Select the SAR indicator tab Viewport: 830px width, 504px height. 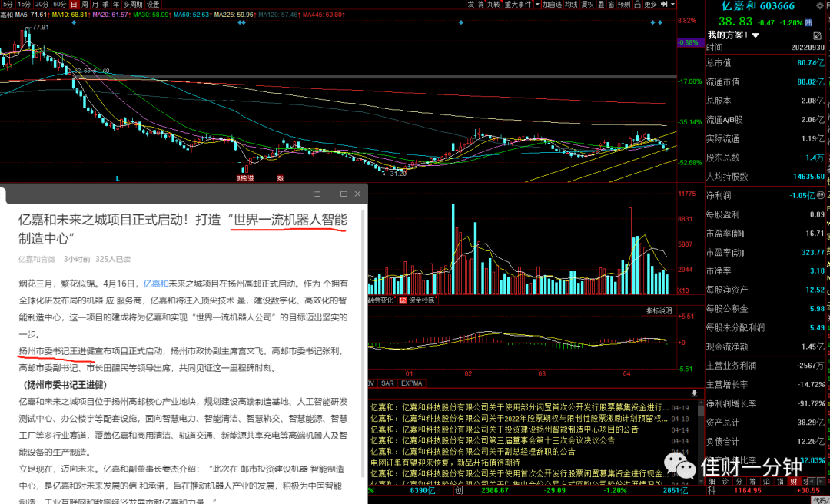point(387,383)
